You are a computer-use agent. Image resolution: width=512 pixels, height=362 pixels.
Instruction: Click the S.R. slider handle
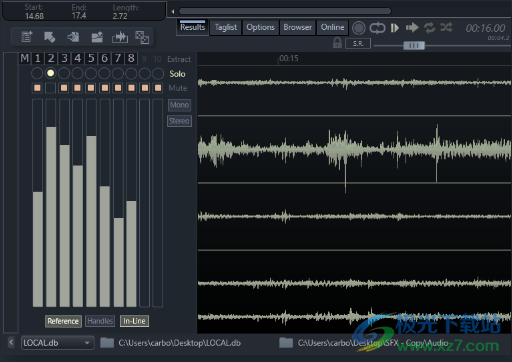click(414, 45)
